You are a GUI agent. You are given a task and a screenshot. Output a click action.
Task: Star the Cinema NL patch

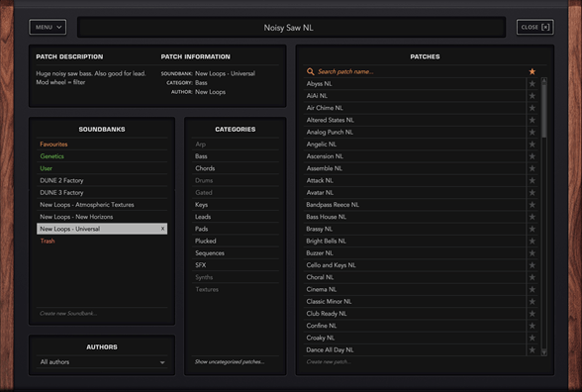[532, 289]
